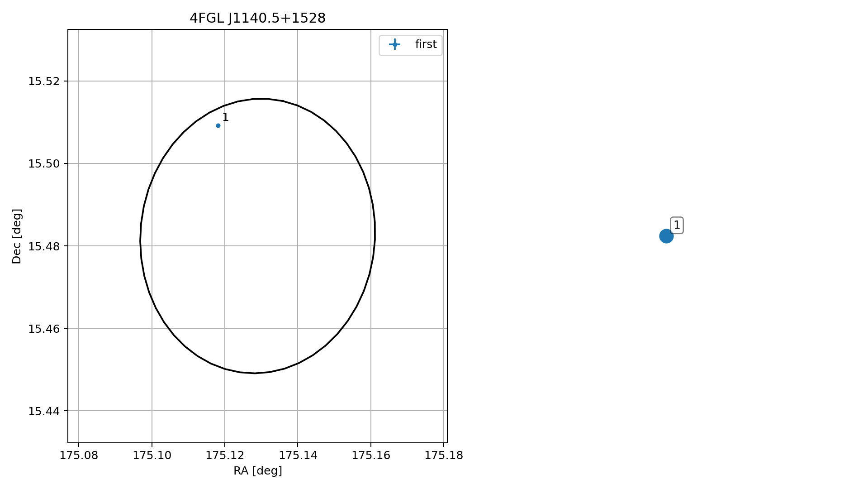Click the RA [deg] axis label

click(257, 471)
